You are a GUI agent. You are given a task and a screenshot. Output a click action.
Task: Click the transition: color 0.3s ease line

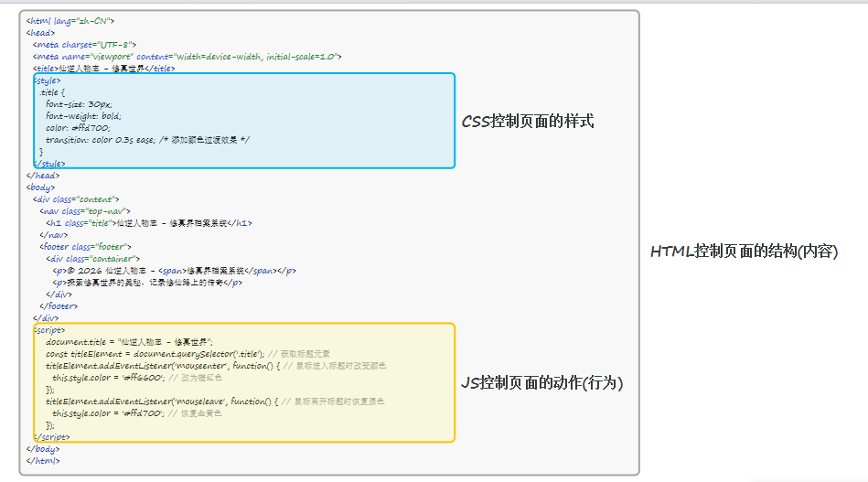pos(148,140)
